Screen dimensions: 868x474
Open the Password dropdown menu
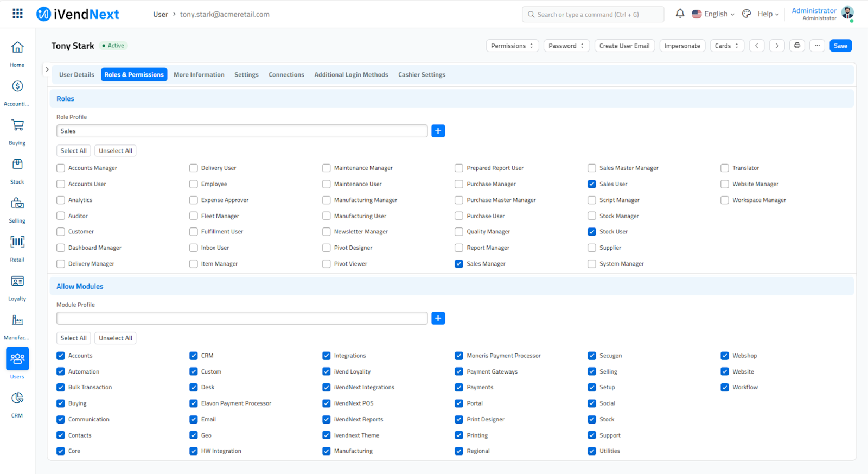566,46
